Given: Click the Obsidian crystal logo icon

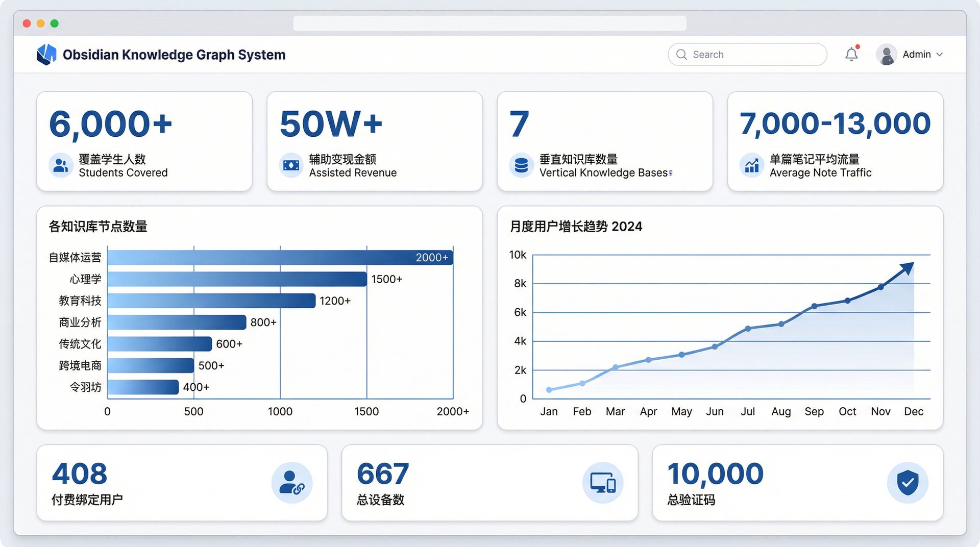Looking at the screenshot, I should (x=46, y=54).
